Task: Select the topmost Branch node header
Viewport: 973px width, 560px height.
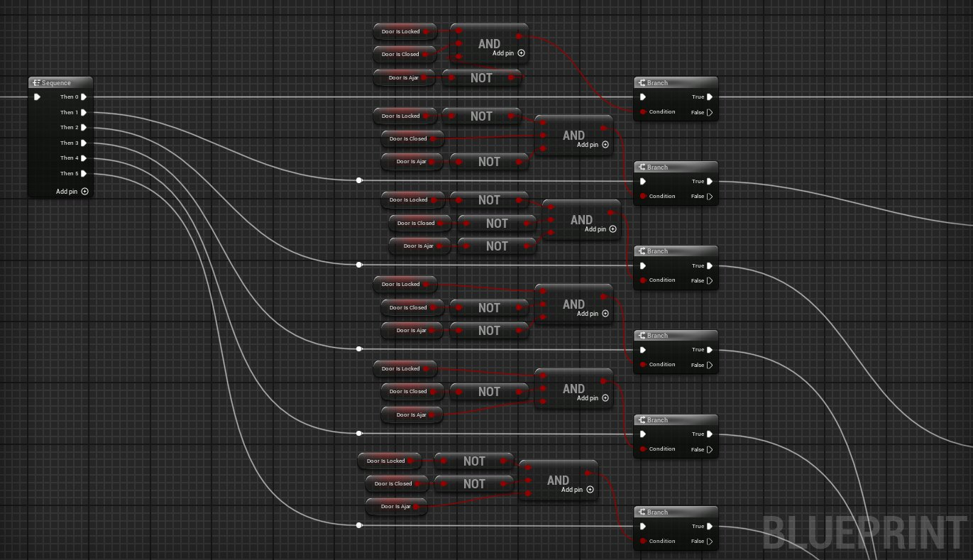Action: [674, 83]
